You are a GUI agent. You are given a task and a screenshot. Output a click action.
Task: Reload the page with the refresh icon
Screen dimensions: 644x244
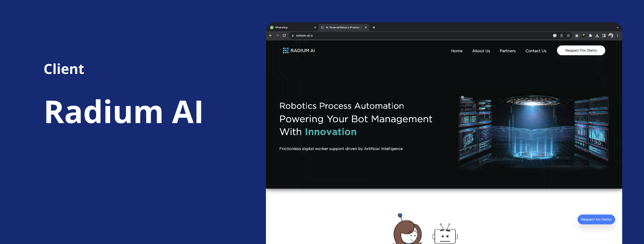click(x=284, y=36)
